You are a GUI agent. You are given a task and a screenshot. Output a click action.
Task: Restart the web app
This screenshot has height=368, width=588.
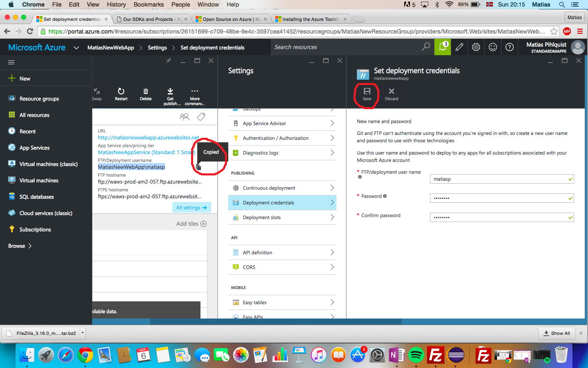[121, 94]
